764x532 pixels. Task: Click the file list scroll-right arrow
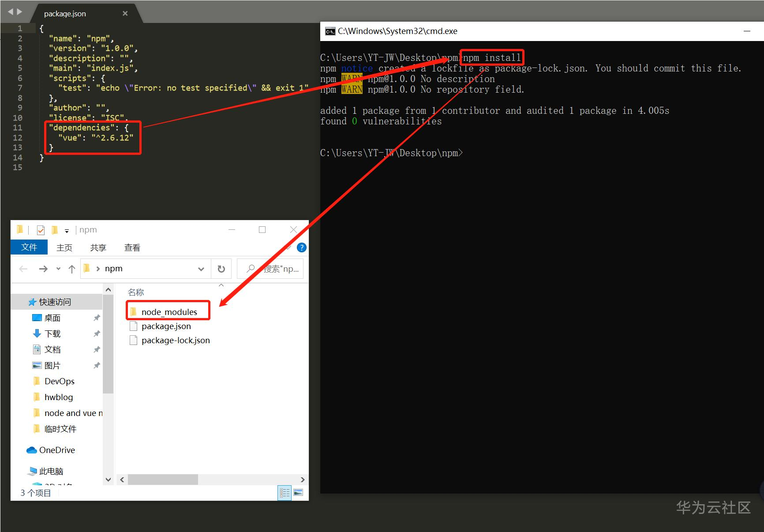point(303,480)
